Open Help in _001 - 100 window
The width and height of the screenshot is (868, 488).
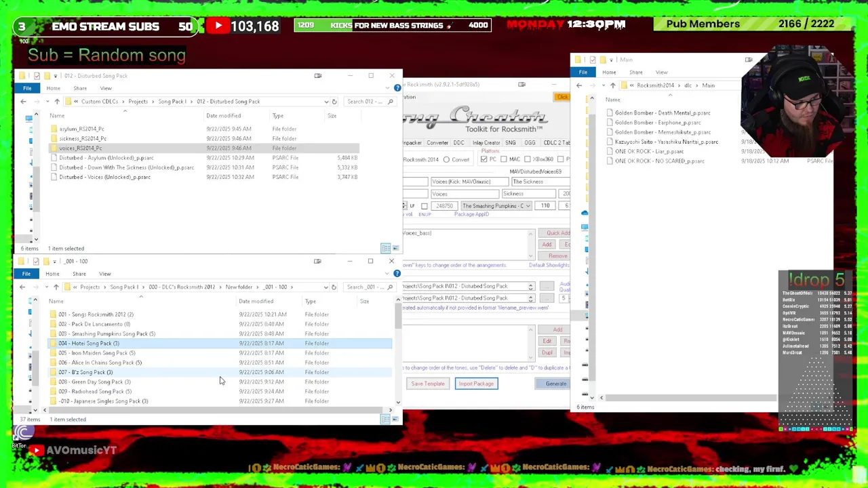397,274
